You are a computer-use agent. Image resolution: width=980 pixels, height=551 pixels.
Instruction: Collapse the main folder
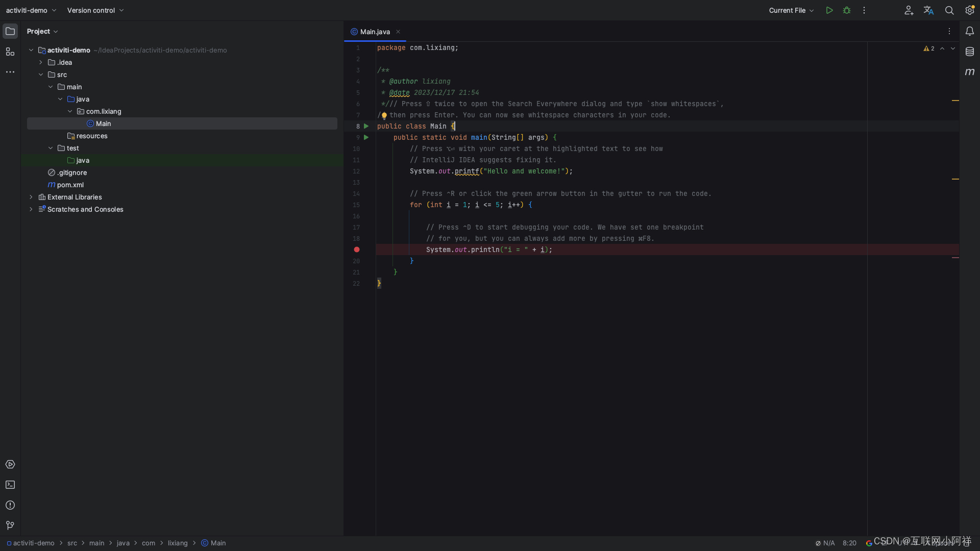(51, 87)
